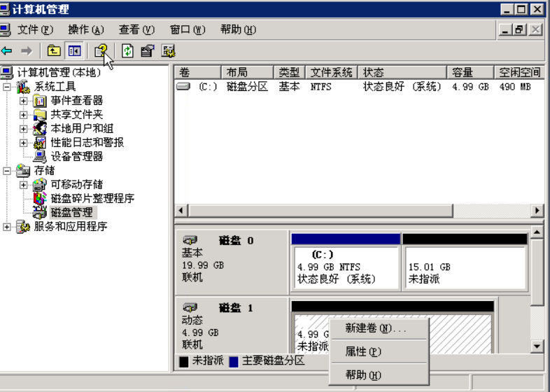Select the 15.01 GB 未指派 block
This screenshot has height=392, width=550.
465,262
